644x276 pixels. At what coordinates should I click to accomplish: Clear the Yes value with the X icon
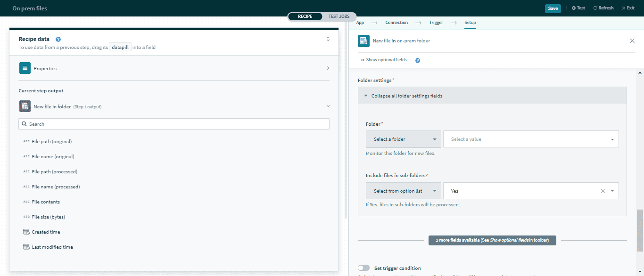pos(603,191)
